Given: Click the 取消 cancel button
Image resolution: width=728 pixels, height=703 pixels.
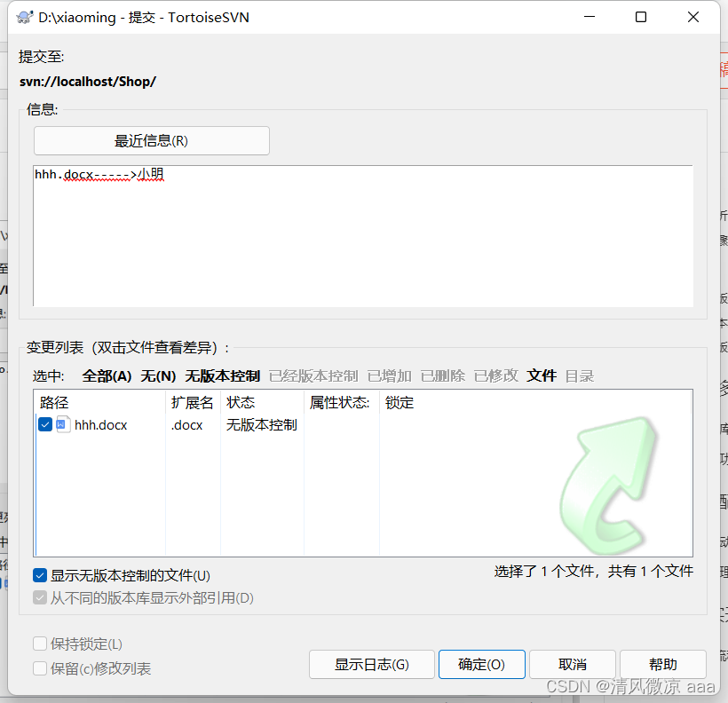Looking at the screenshot, I should point(573,665).
